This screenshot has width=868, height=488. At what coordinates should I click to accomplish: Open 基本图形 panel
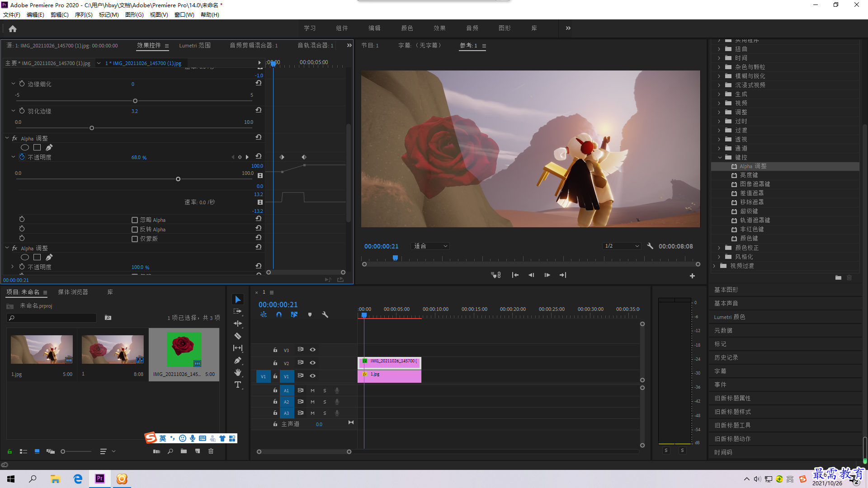pyautogui.click(x=726, y=290)
